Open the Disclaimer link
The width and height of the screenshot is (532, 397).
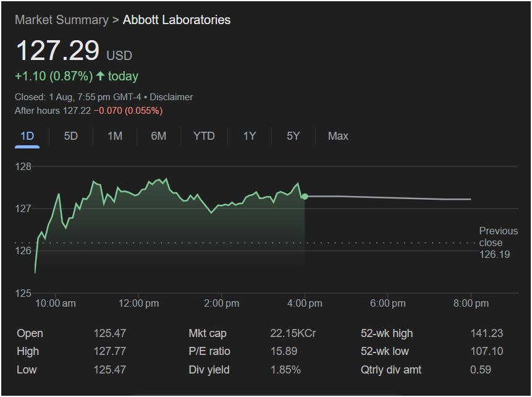tap(171, 97)
